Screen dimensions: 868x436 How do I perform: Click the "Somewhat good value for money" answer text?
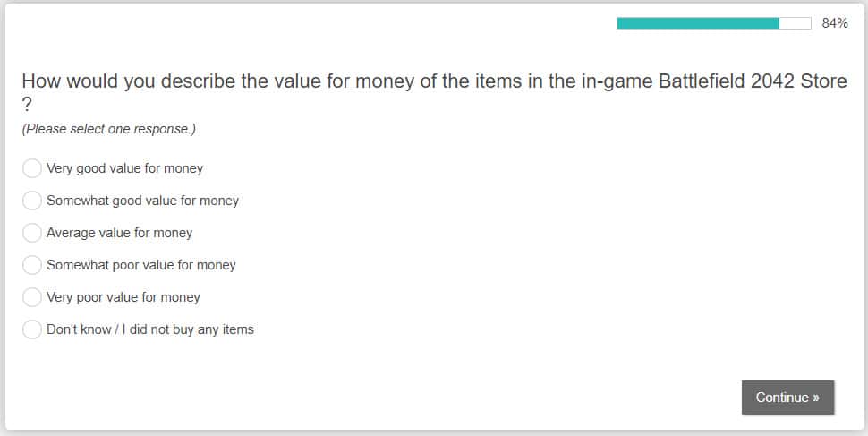142,201
